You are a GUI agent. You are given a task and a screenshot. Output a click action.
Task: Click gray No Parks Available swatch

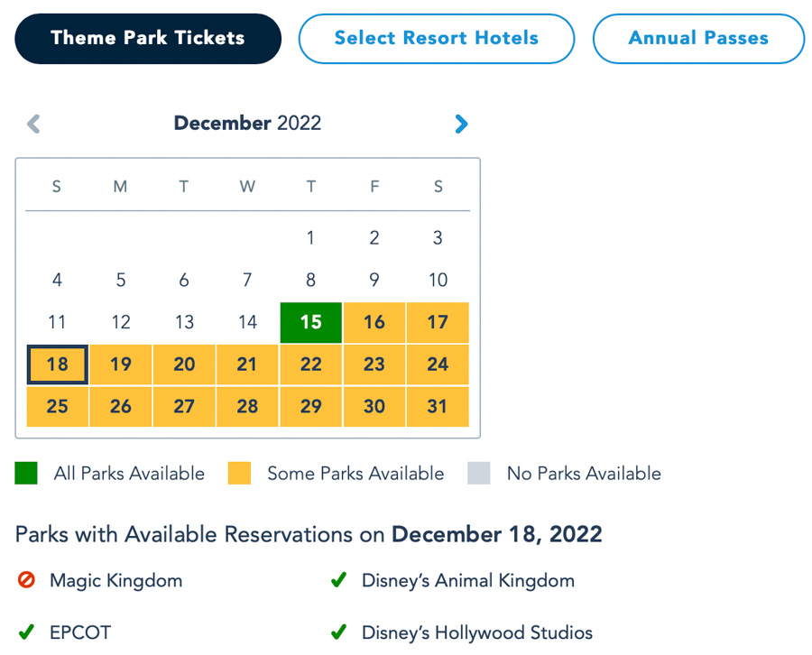point(479,474)
